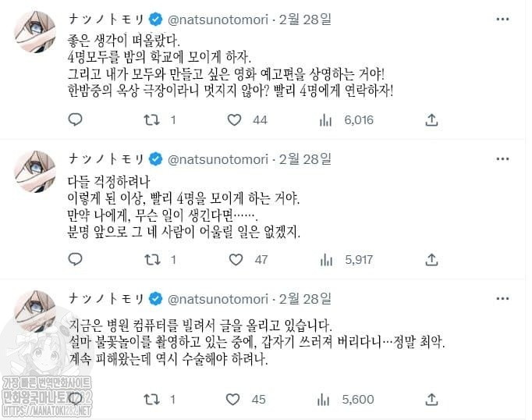Like the first tweet with 44 likes

pyautogui.click(x=234, y=119)
